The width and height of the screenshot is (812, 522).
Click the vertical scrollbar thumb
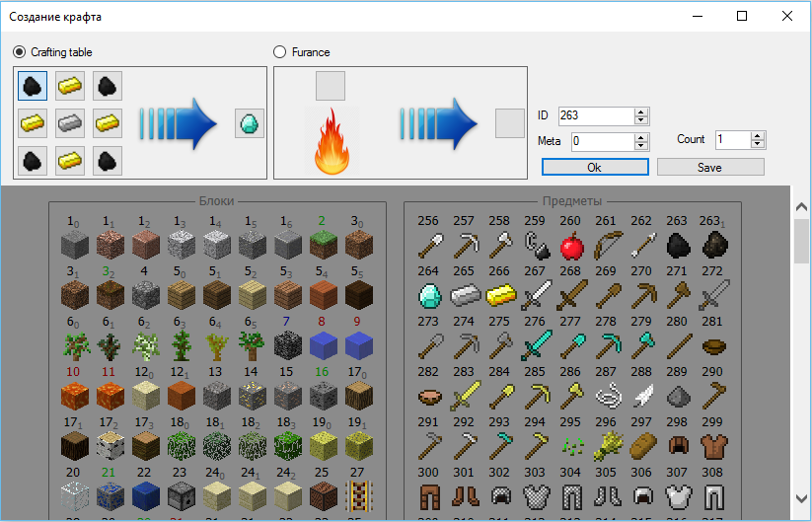pyautogui.click(x=801, y=242)
